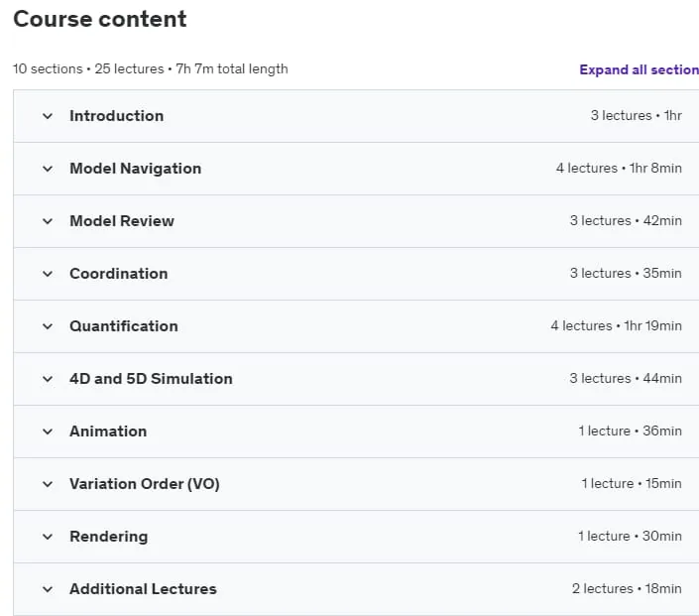Open the Model Navigation title
The height and width of the screenshot is (616, 699).
[x=136, y=169]
